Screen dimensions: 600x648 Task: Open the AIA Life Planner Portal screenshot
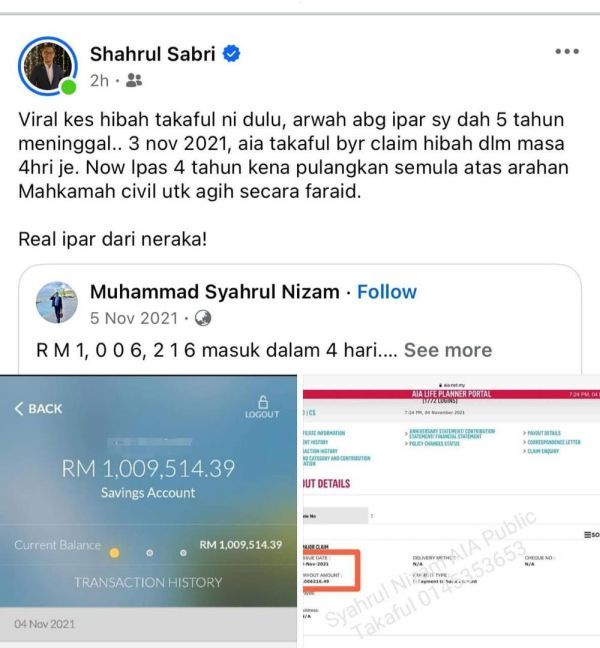coord(451,511)
